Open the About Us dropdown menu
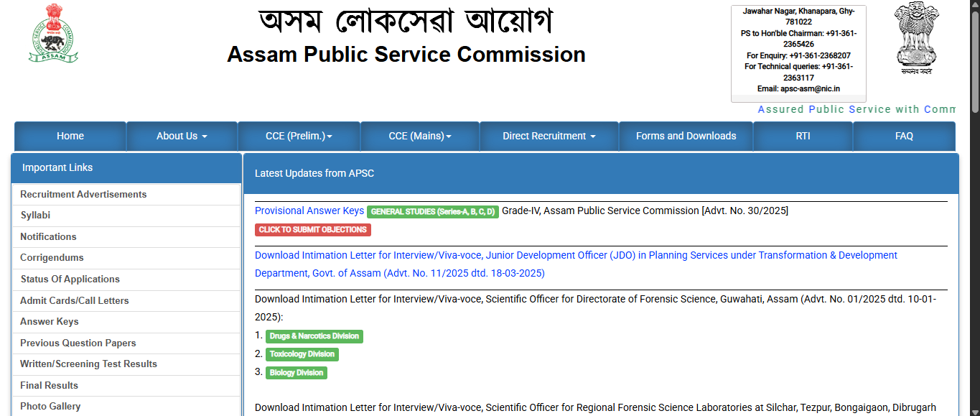980x416 pixels. tap(182, 136)
